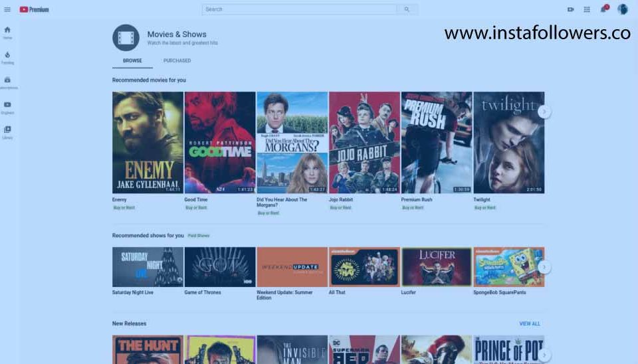Go to Home in the sidebar
The image size is (638, 364).
click(x=7, y=33)
